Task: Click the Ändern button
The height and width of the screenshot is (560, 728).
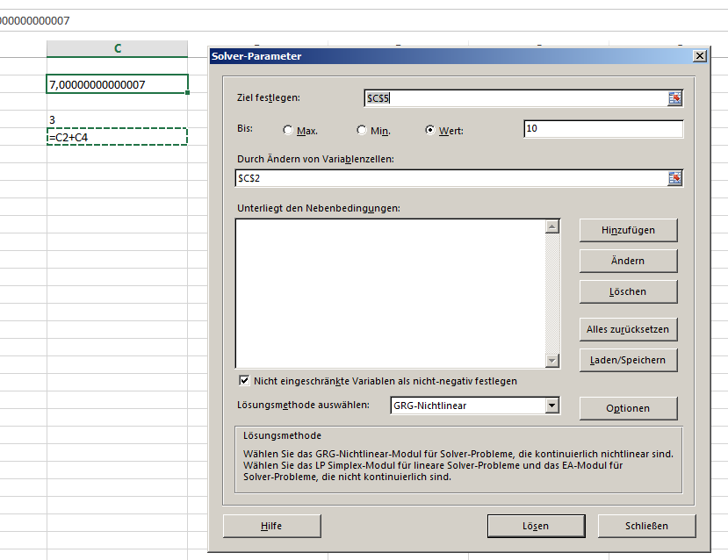Action: coord(628,261)
